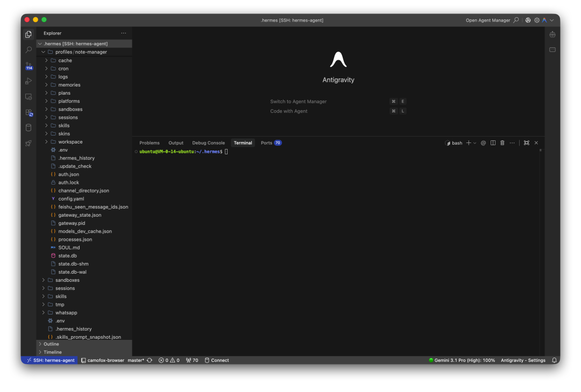Click the chat panel icon in right sidebar
The width and height of the screenshot is (581, 392).
[x=552, y=49]
